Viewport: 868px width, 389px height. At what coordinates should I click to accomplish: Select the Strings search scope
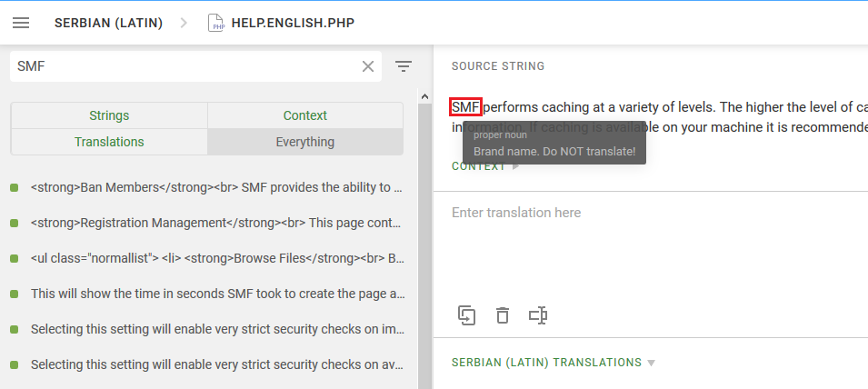point(109,115)
